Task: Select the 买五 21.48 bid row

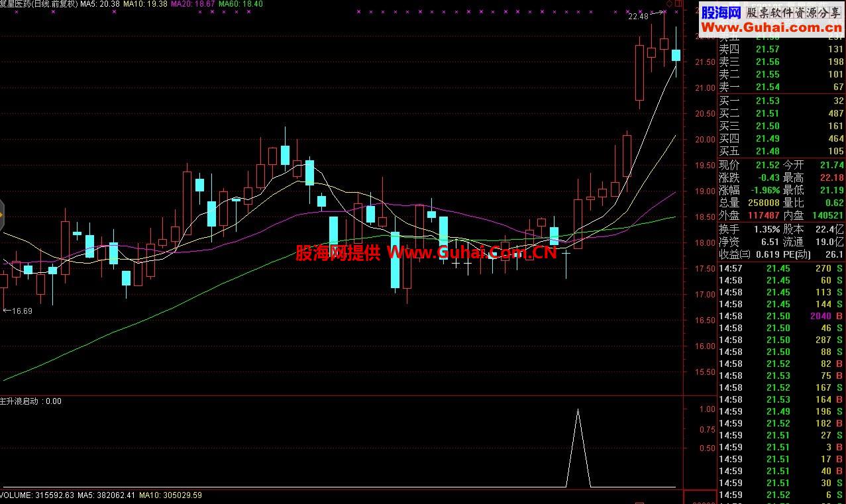Action: pyautogui.click(x=782, y=151)
